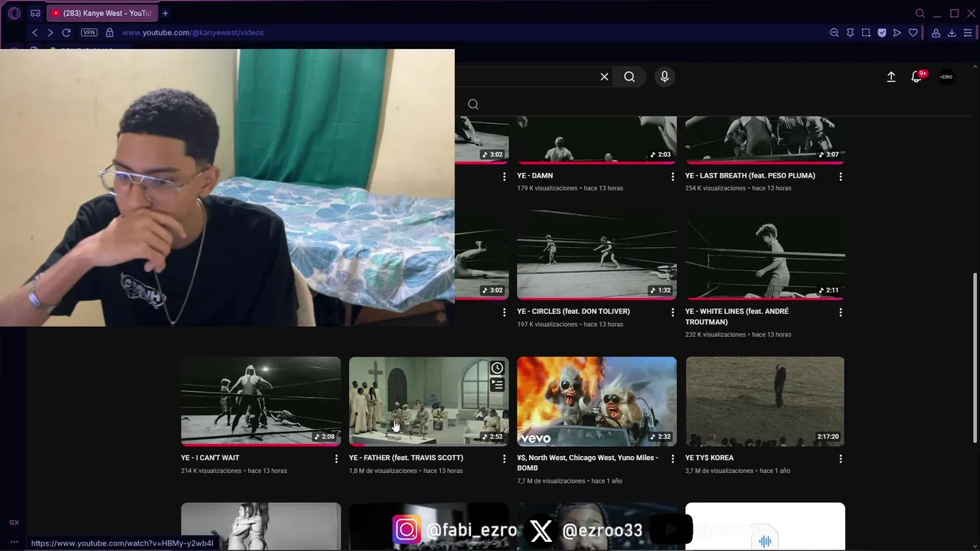Open Easy Setup sliders icon
The image size is (980, 551).
coord(968,33)
